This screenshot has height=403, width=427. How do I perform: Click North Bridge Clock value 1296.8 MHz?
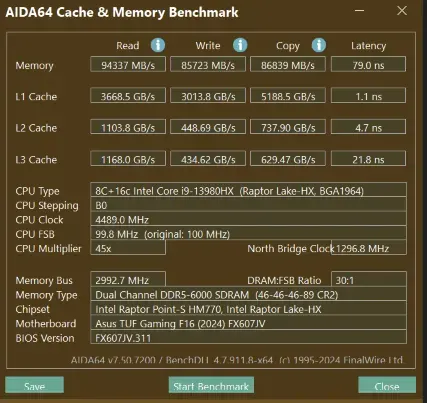coord(369,248)
